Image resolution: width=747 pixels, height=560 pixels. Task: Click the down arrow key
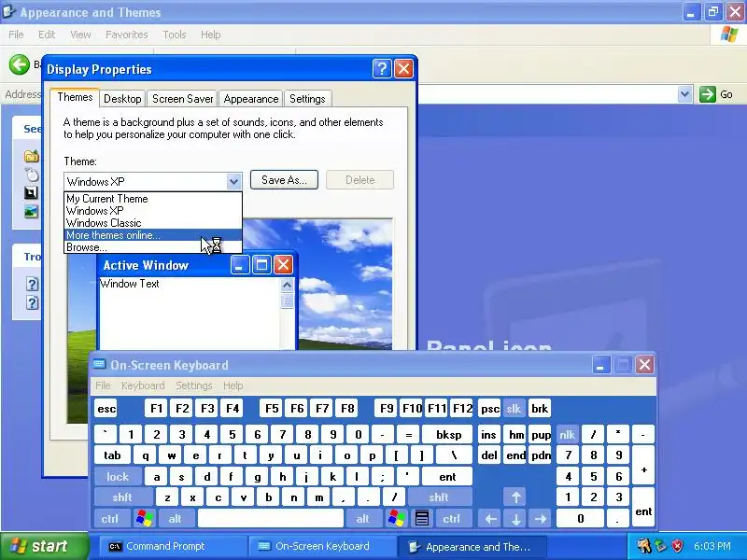click(x=516, y=518)
